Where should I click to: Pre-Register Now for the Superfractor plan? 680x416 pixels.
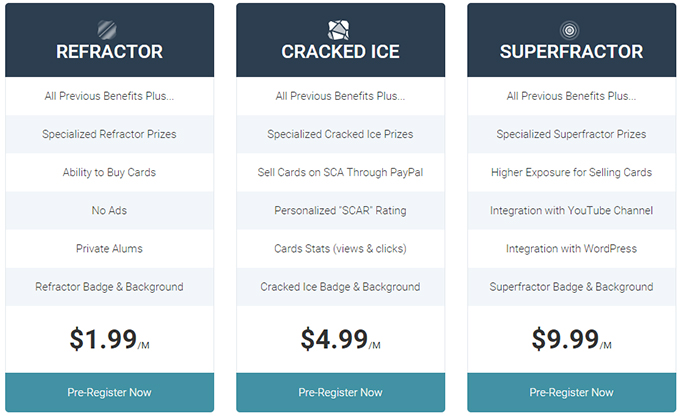pos(572,392)
